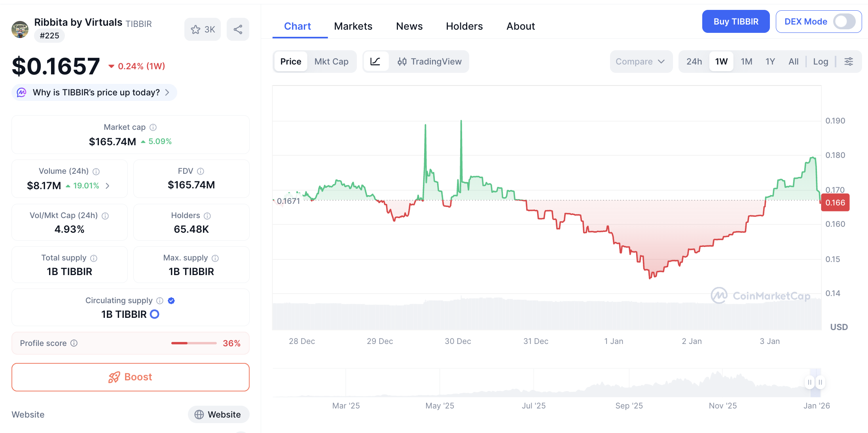Click Profile score info icon

pos(74,343)
